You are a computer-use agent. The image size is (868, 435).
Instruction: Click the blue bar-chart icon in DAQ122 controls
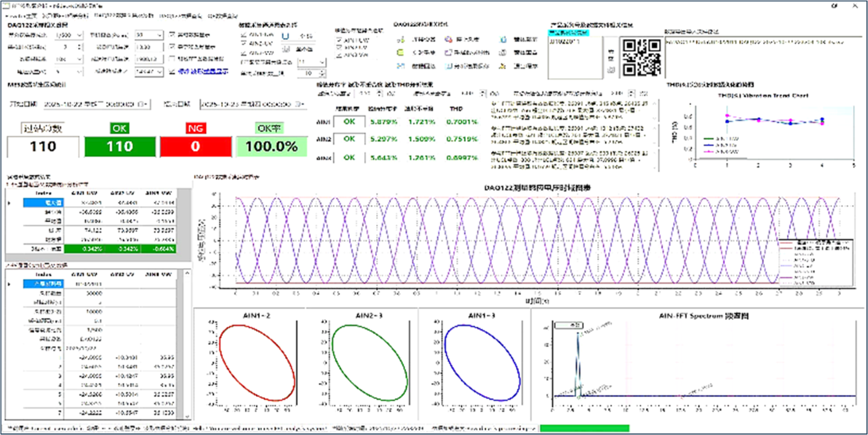(x=448, y=65)
